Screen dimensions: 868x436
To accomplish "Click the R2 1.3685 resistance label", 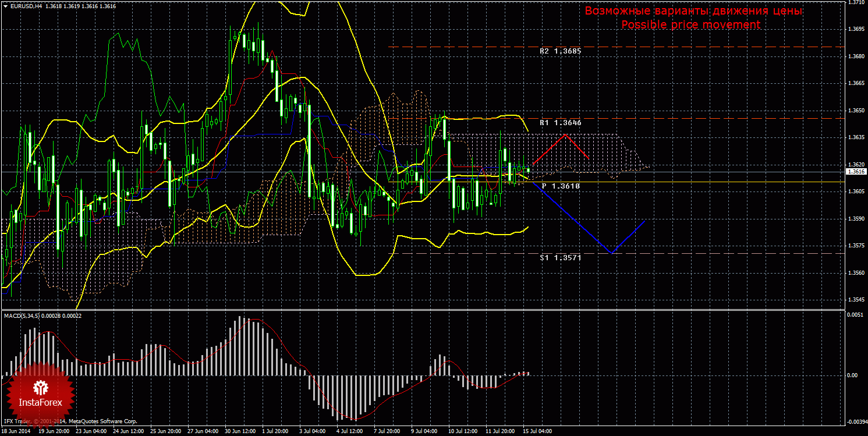I will (560, 51).
